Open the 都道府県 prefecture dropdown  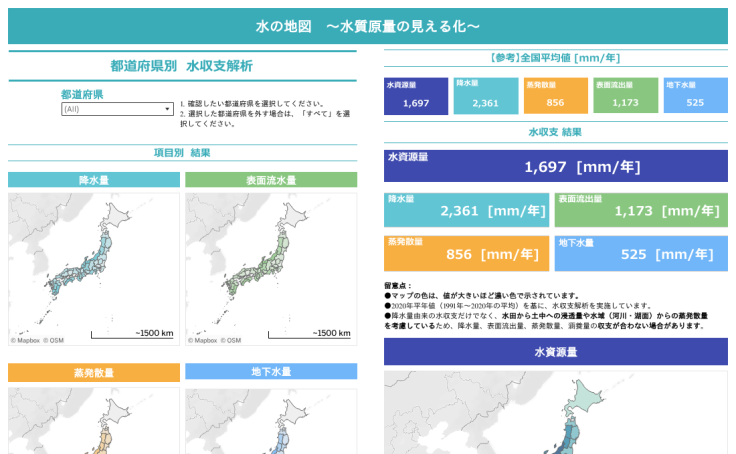117,109
